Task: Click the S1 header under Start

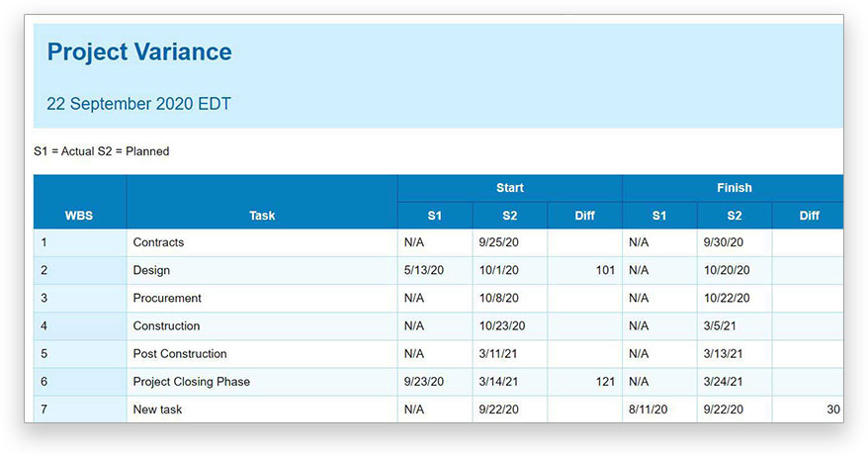Action: pyautogui.click(x=435, y=216)
